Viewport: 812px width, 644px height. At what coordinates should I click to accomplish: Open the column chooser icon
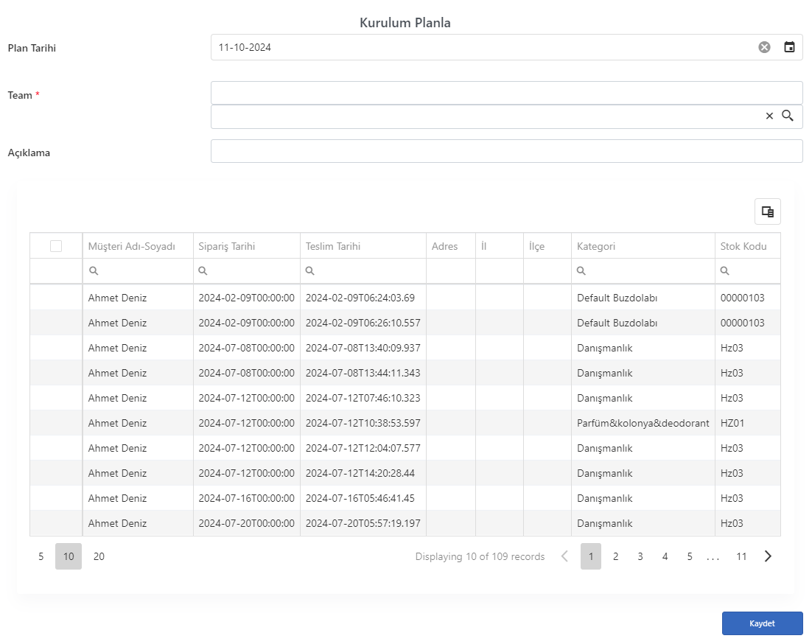click(x=768, y=211)
